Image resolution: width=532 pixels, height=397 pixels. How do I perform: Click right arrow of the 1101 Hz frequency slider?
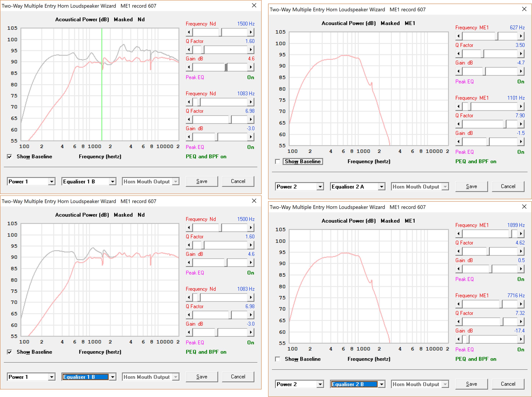click(521, 107)
